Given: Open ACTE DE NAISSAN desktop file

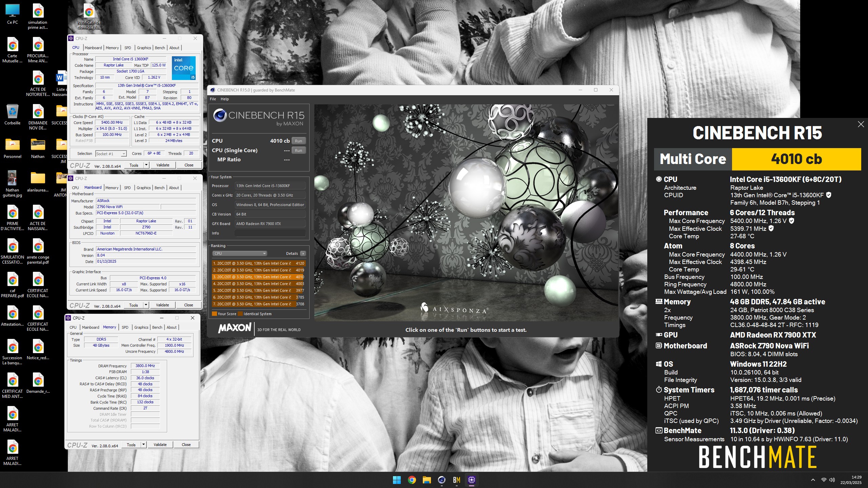Looking at the screenshot, I should pos(38,218).
